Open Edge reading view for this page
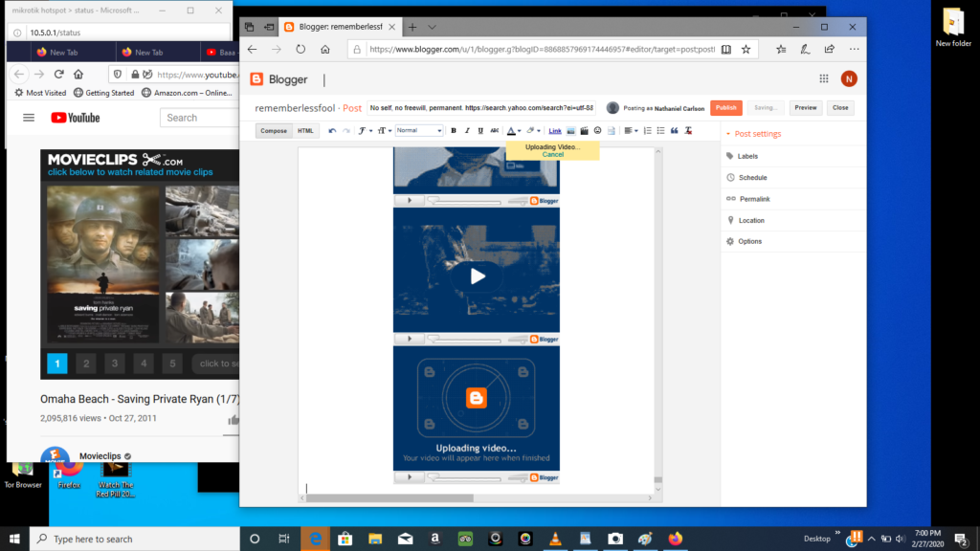This screenshot has height=551, width=980. 726,50
